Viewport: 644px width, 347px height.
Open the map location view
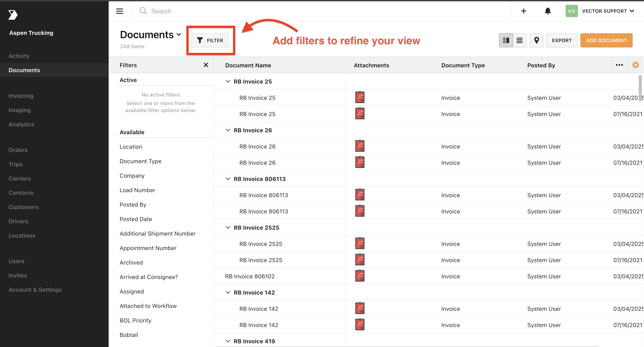(536, 40)
